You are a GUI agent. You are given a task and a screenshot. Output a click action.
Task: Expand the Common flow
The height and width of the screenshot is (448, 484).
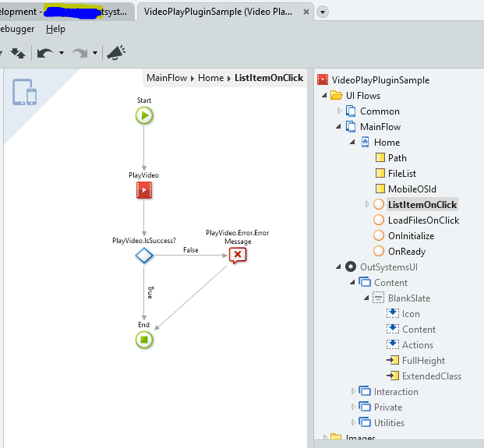click(x=339, y=111)
